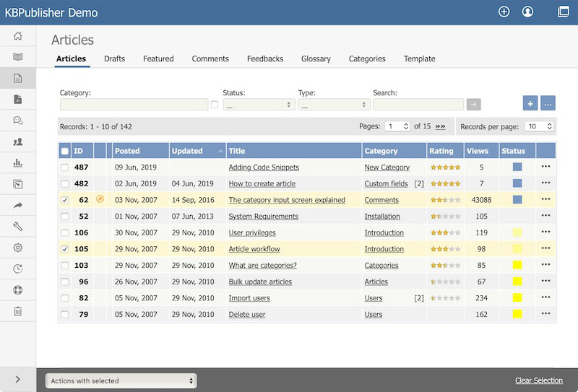Uncheck the box for article 105
Screen dimensions: 578x392
[x=64, y=249]
